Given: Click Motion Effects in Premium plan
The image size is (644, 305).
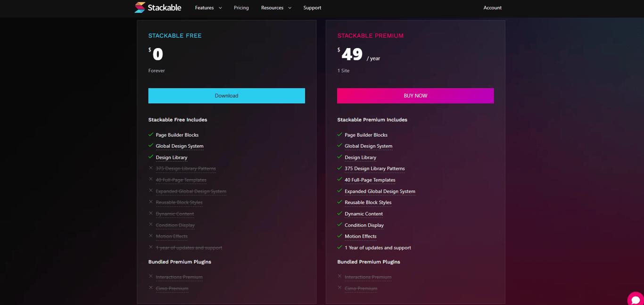Looking at the screenshot, I should point(360,237).
